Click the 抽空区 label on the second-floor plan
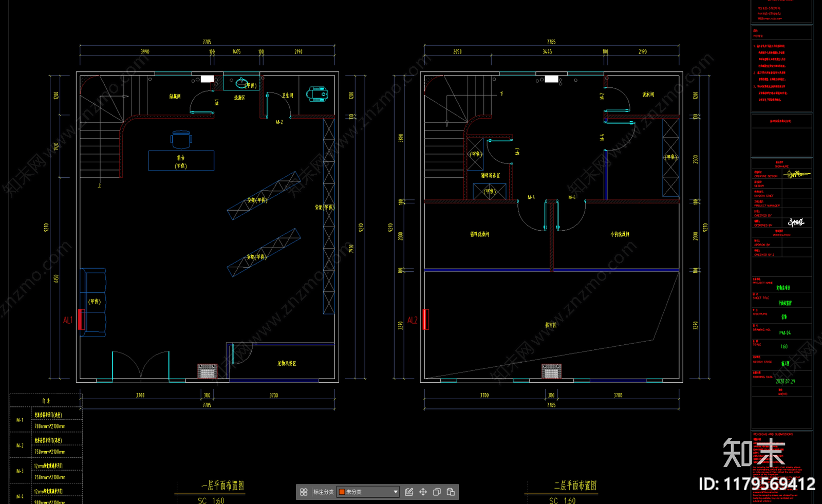This screenshot has height=504, width=822. tap(551, 325)
